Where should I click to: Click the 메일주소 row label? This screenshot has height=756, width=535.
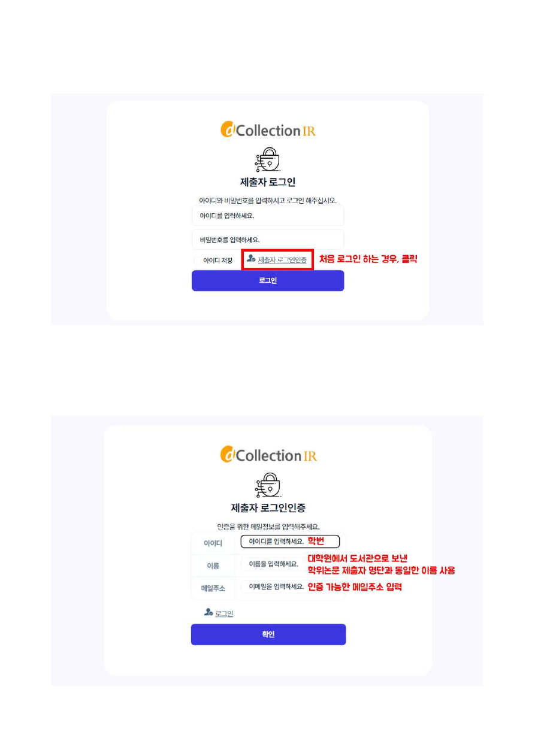tap(213, 589)
